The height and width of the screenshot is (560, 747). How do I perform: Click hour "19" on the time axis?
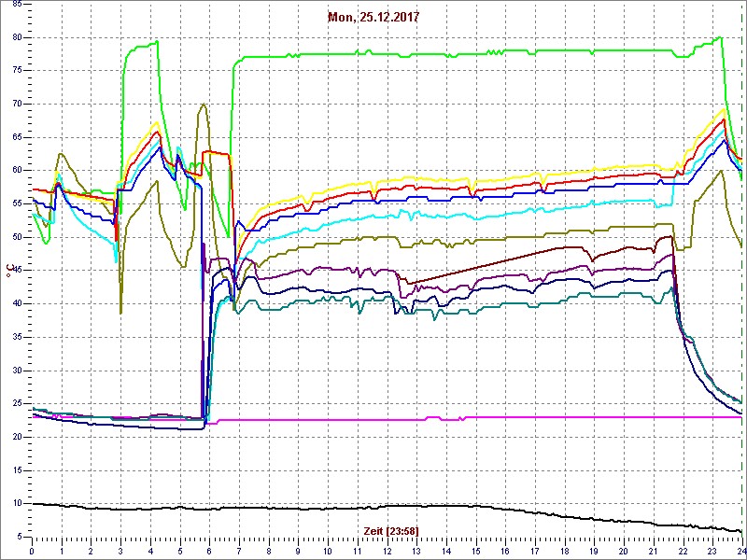595,551
